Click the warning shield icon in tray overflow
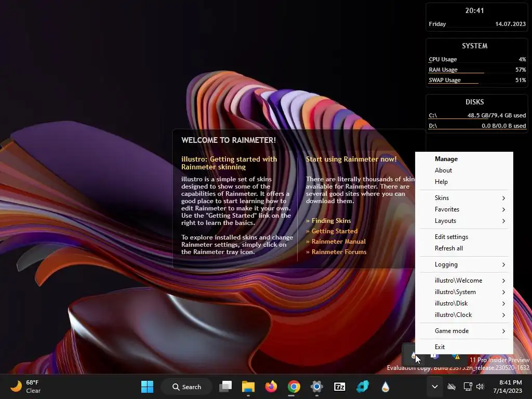 tap(456, 356)
